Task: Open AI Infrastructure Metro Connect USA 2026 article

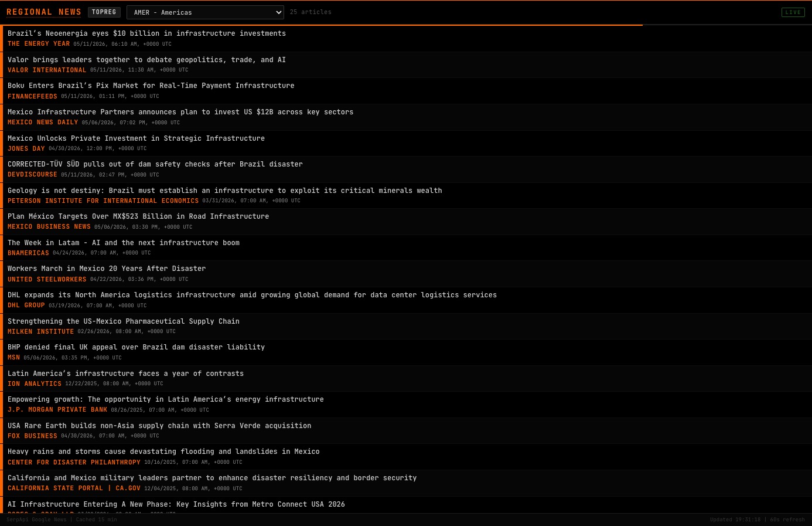Action: tap(176, 504)
